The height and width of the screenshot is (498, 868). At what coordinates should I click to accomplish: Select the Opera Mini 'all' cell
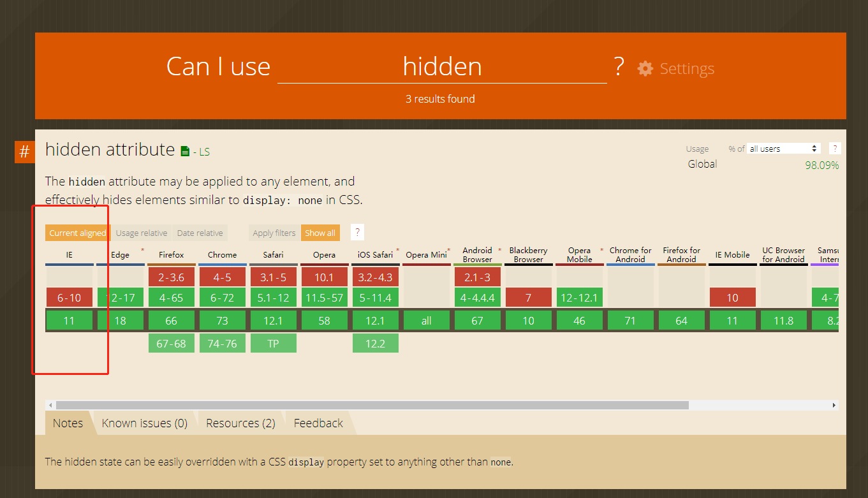pyautogui.click(x=427, y=321)
